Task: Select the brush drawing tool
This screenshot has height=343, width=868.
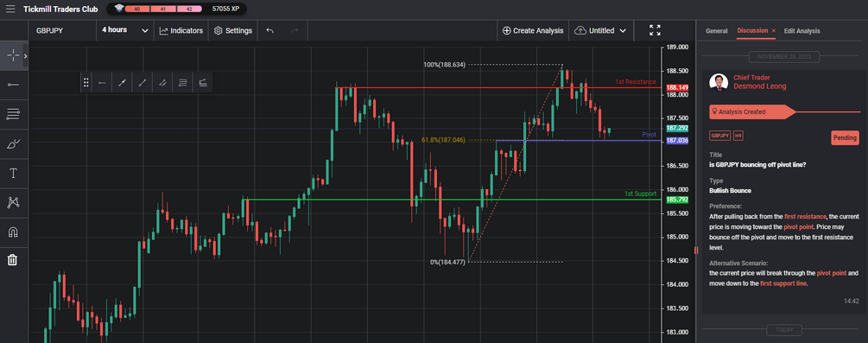Action: pyautogui.click(x=13, y=144)
